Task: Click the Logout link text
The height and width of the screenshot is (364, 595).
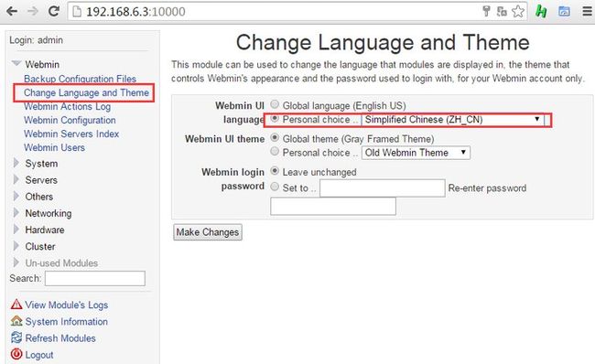Action: tap(39, 355)
